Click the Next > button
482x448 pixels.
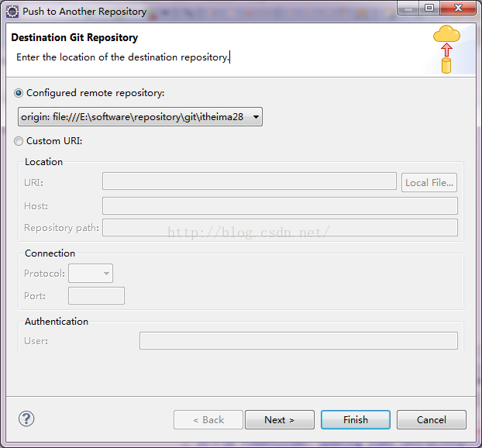tap(280, 420)
